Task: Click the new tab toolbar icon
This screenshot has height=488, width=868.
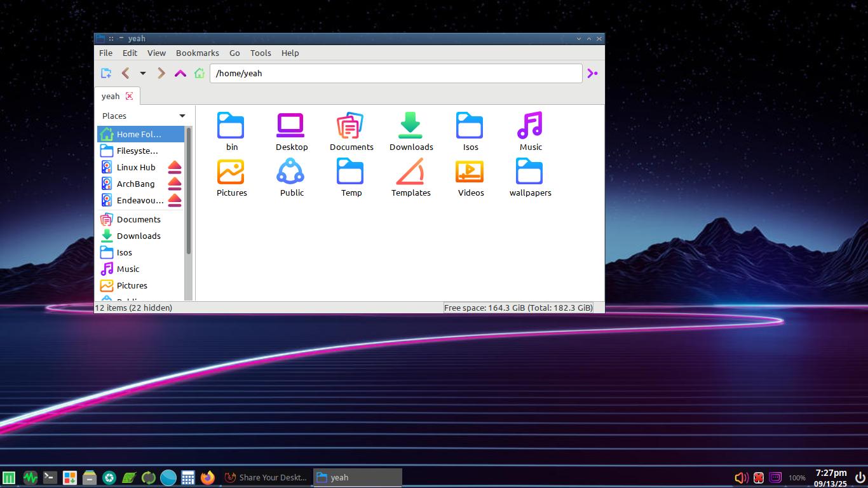Action: coord(106,73)
